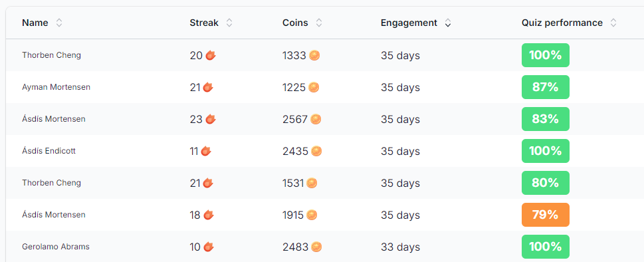The height and width of the screenshot is (262, 644).
Task: Sort table by Name column arrows
Action: (x=59, y=23)
